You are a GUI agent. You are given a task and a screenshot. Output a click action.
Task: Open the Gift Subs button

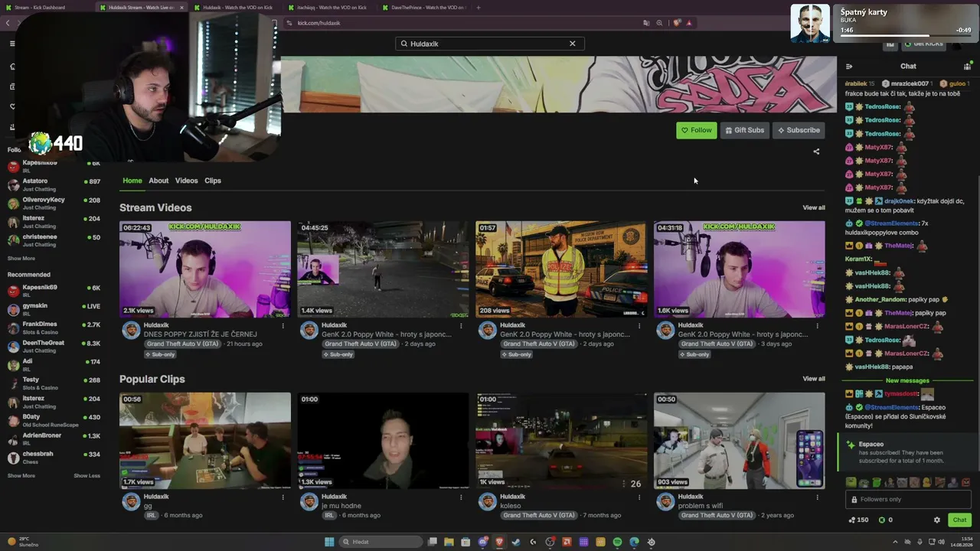(x=745, y=130)
